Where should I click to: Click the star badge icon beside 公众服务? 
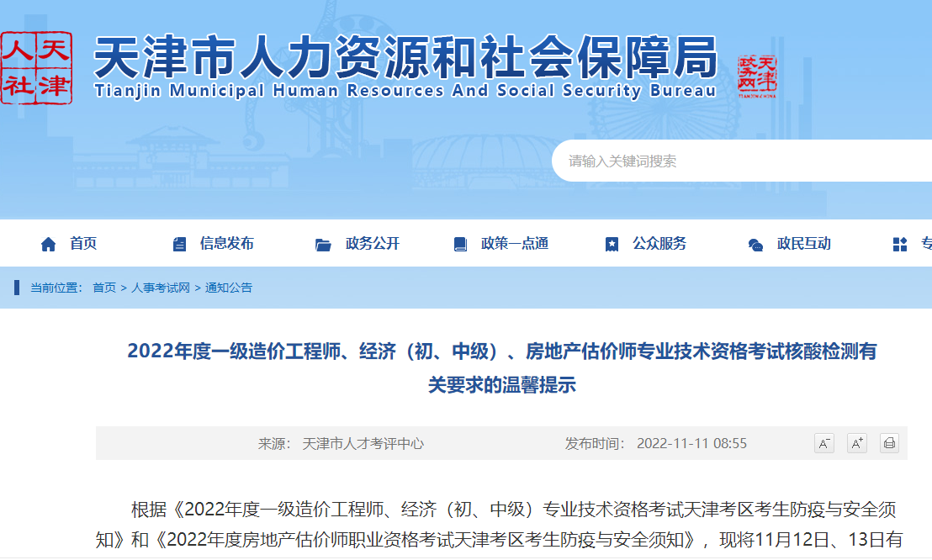tap(612, 245)
